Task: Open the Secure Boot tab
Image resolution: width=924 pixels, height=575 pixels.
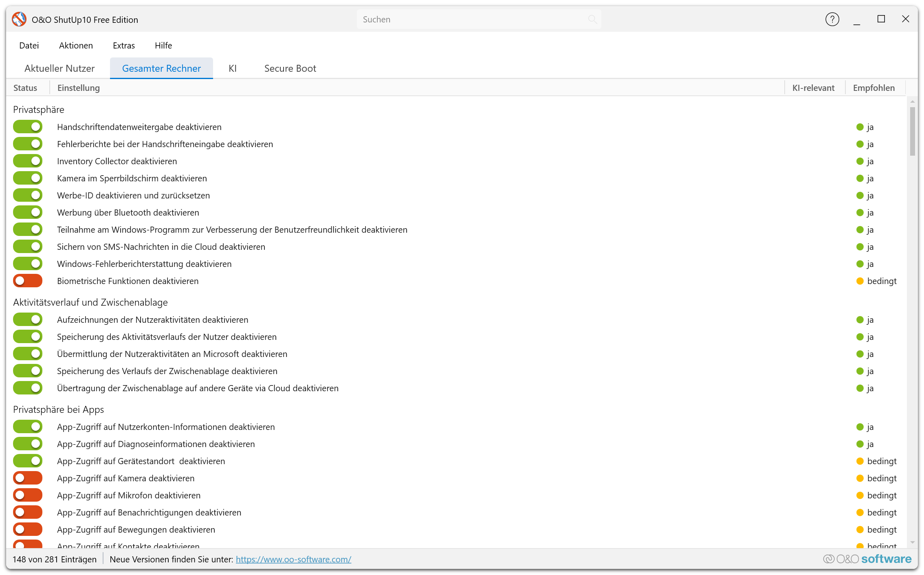Action: (x=290, y=68)
